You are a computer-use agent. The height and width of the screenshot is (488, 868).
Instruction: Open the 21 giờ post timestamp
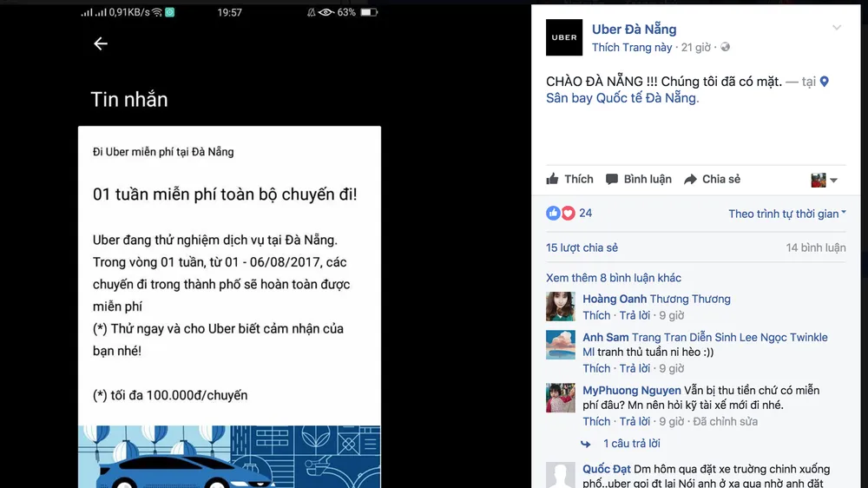click(x=696, y=48)
